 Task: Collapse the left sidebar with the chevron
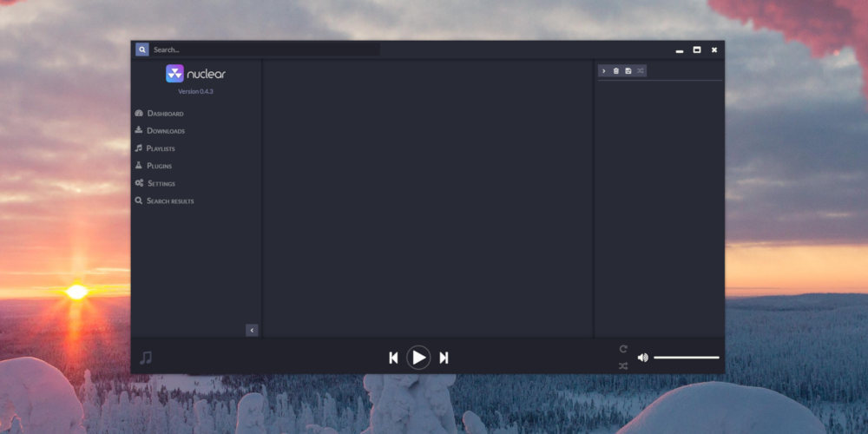click(252, 330)
